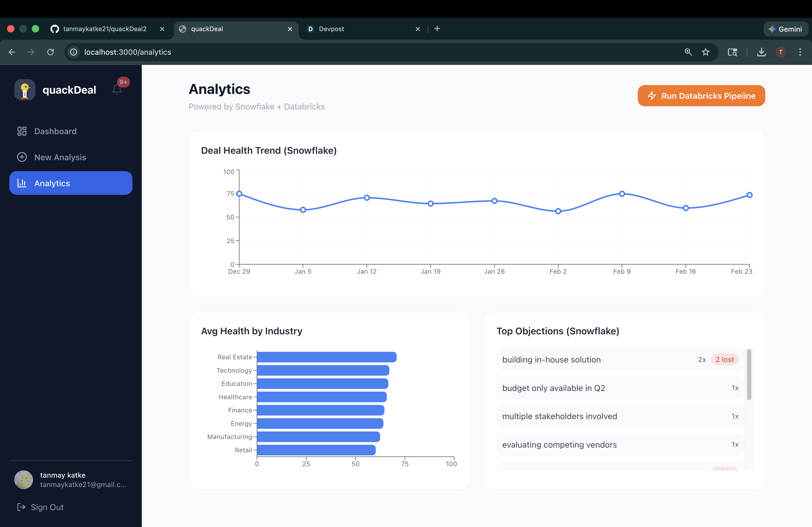This screenshot has width=812, height=527.
Task: Click the user avatar thumbnail
Action: (x=24, y=480)
